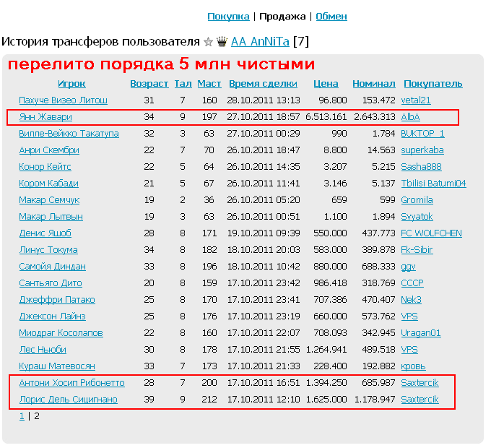Open player Макар Семчук
The height and width of the screenshot is (448, 491).
click(49, 200)
